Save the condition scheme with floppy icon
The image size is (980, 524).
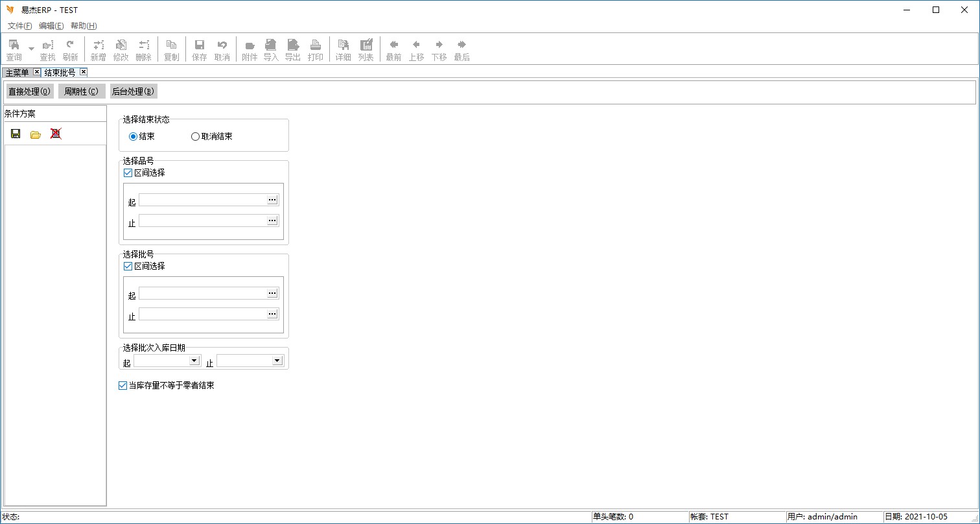tap(16, 134)
